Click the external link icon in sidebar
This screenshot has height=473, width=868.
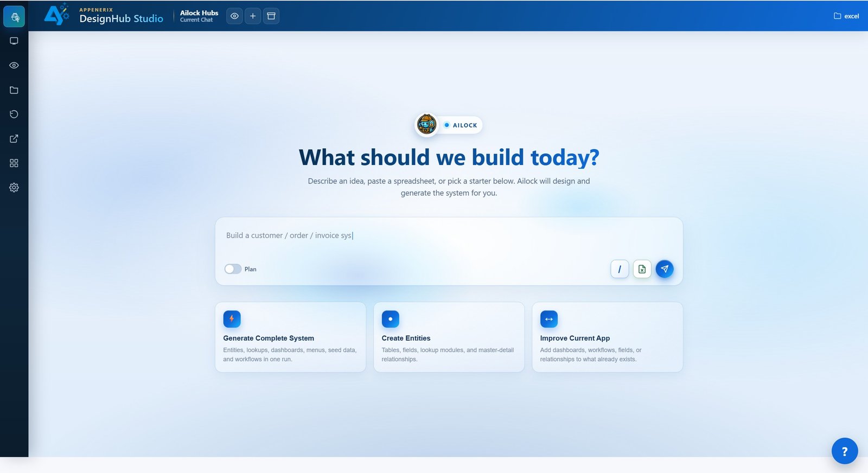coord(14,139)
